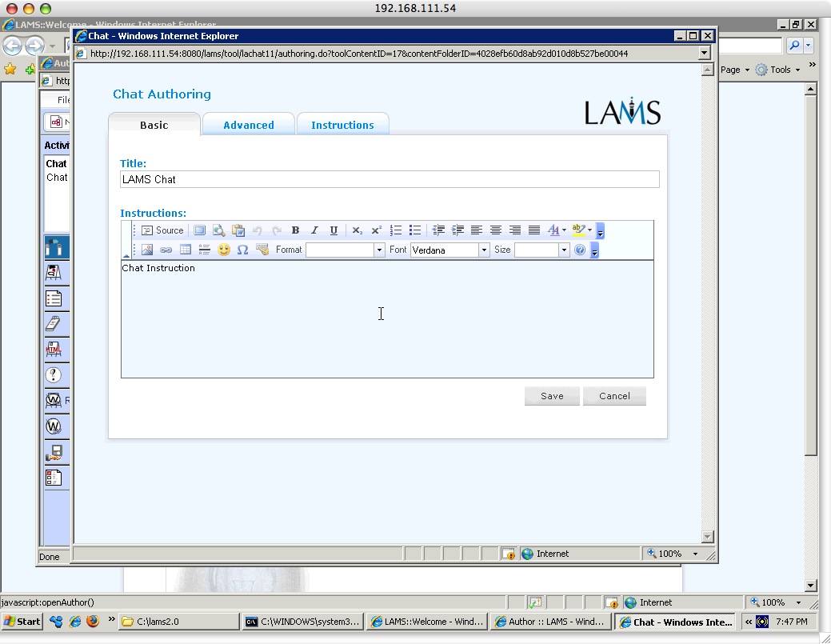Apply italic formatting in the editor
The image size is (831, 644).
[x=314, y=230]
